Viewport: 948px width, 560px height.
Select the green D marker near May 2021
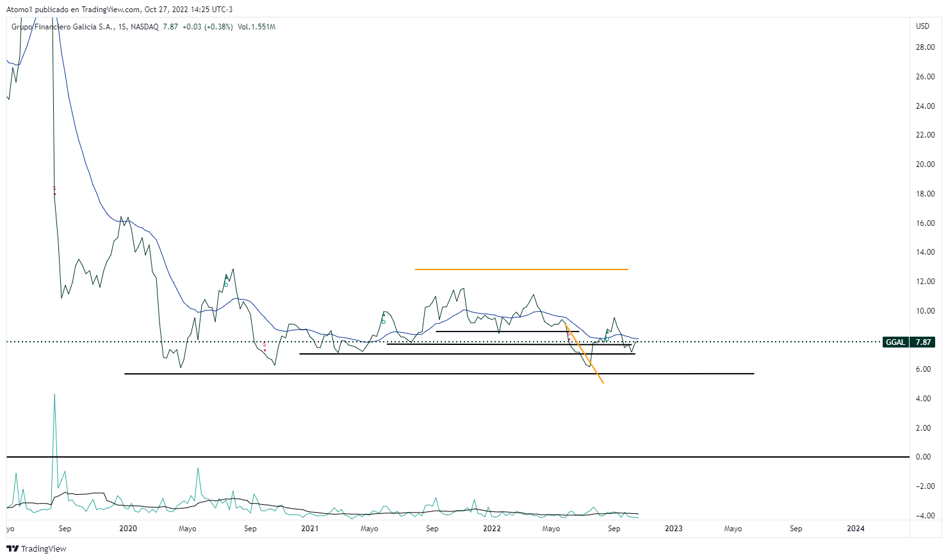pyautogui.click(x=383, y=318)
